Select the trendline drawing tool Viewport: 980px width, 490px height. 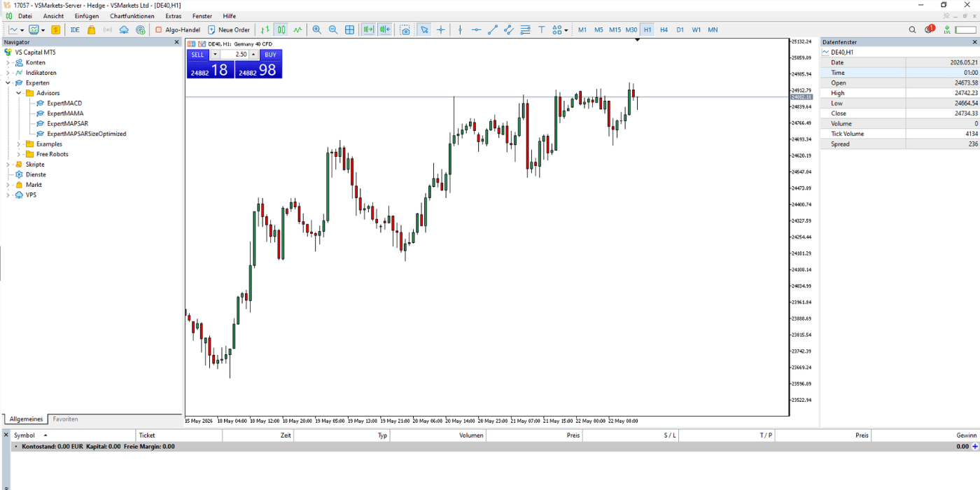point(493,30)
